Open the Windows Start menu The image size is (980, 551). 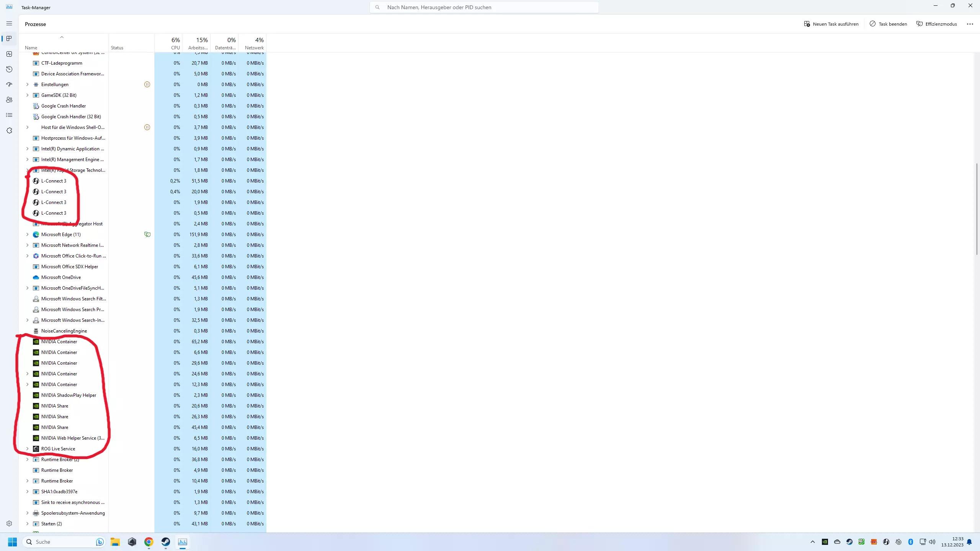pyautogui.click(x=12, y=542)
